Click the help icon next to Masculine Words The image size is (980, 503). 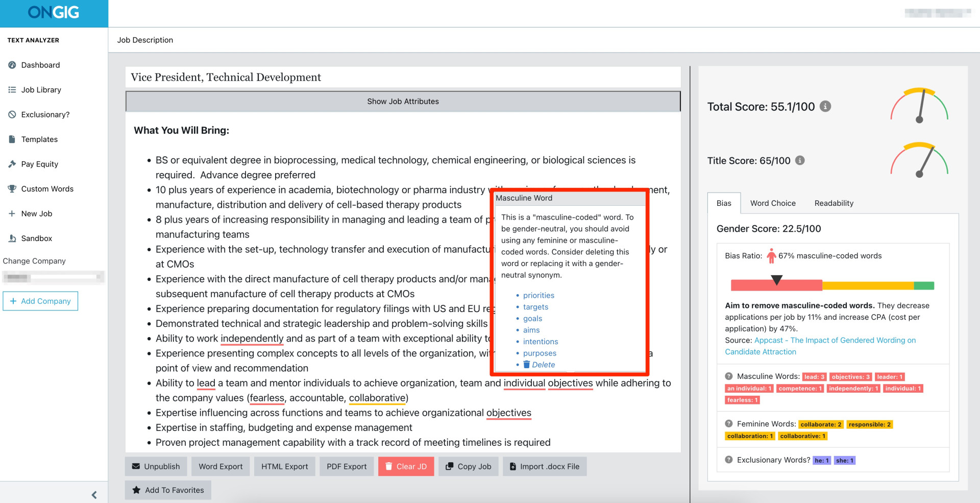coord(728,376)
